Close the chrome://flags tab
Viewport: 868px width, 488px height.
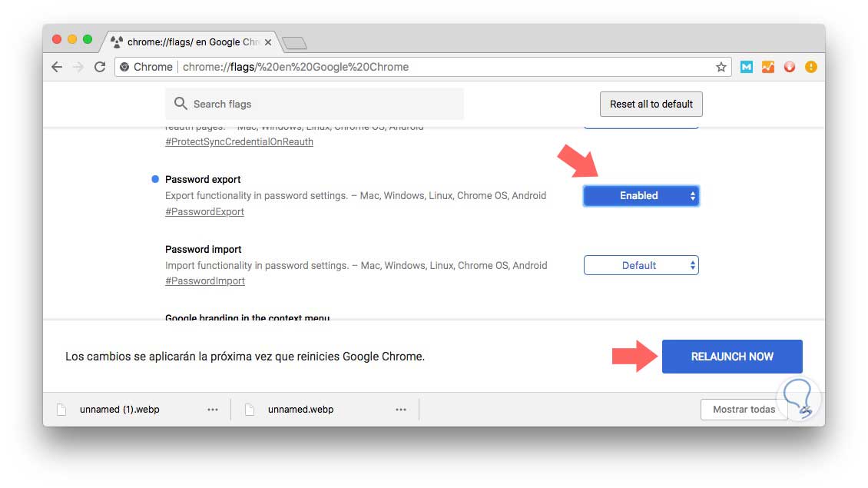[x=267, y=42]
